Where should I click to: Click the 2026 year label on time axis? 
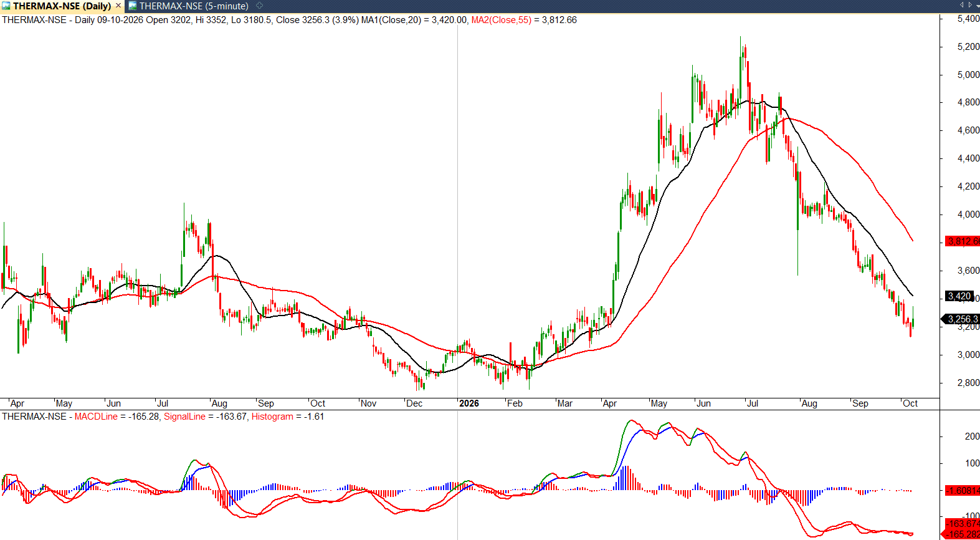469,403
